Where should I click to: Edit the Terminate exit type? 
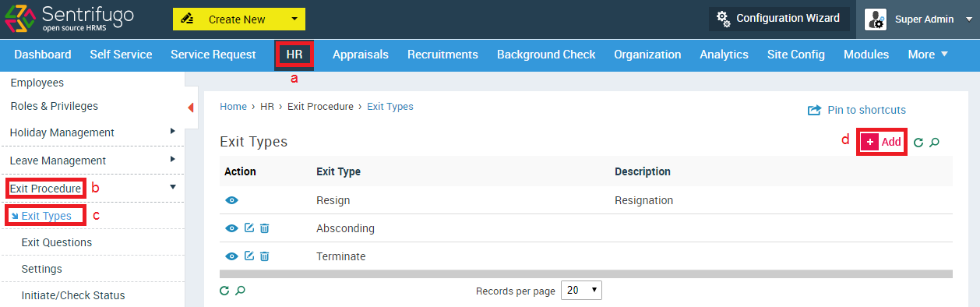(249, 256)
